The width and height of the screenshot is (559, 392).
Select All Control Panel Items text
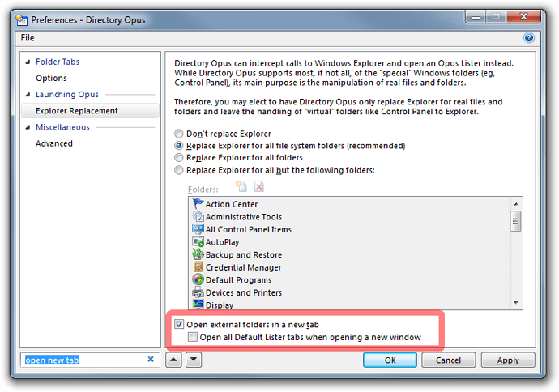[x=249, y=229]
